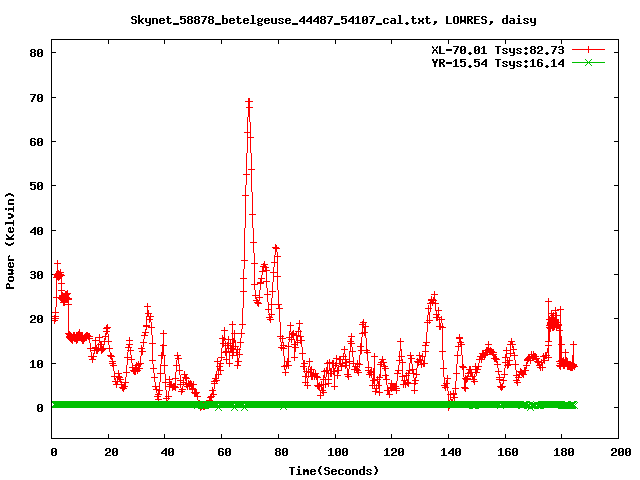Click the Time(Seconds) x-axis label

pyautogui.click(x=333, y=471)
